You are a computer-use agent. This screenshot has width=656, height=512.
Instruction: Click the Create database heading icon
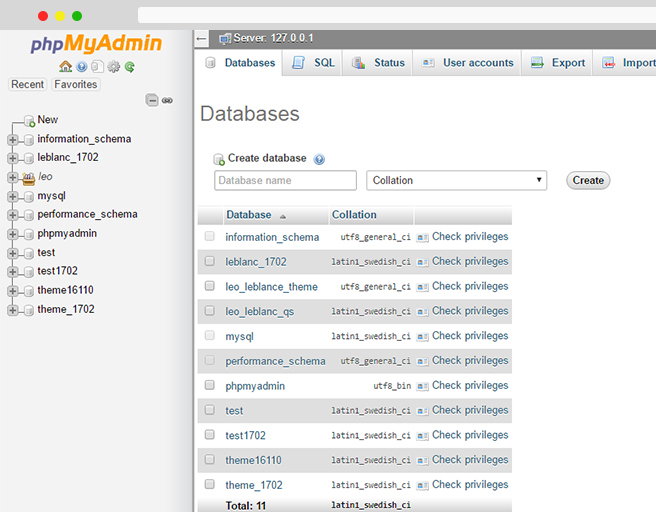[219, 159]
